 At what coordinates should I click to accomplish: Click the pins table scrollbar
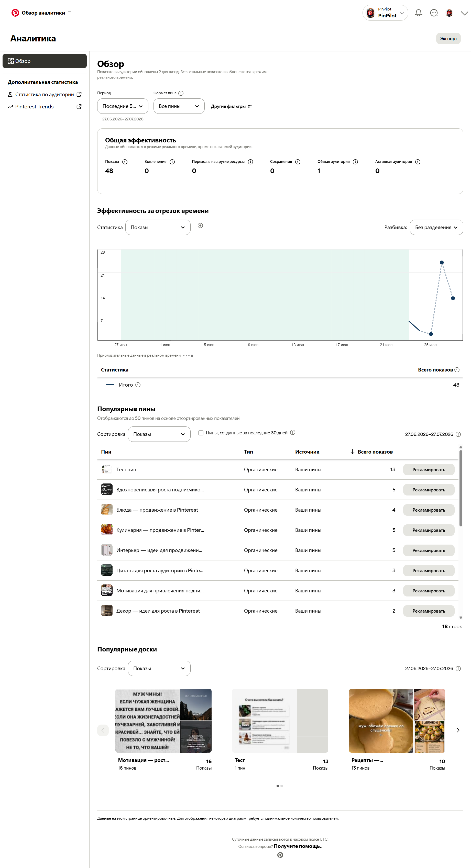coord(461,488)
